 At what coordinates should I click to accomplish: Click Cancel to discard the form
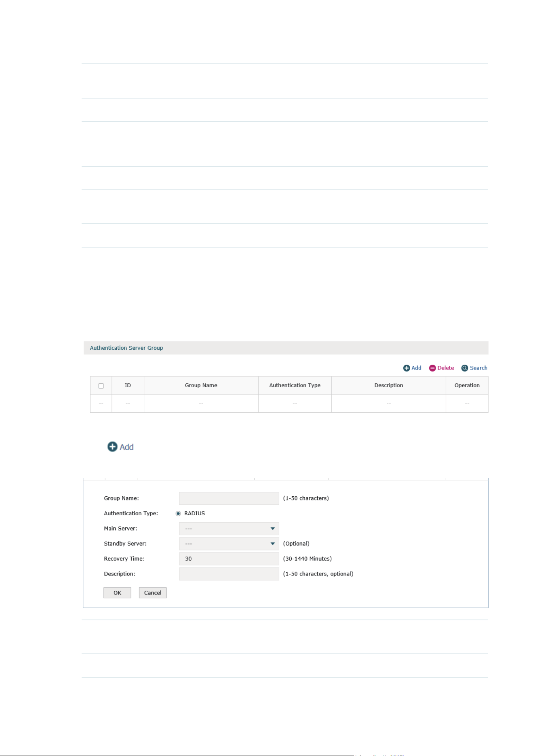tap(153, 593)
